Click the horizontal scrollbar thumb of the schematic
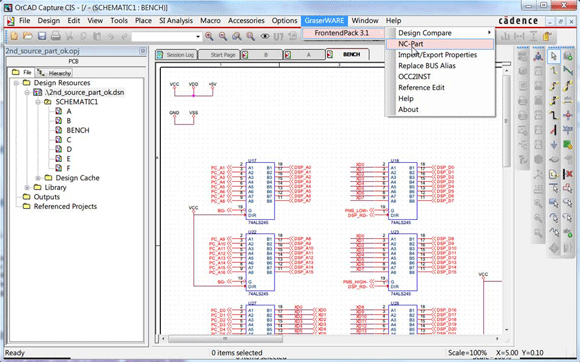Image resolution: width=580 pixels, height=362 pixels. pos(225,338)
